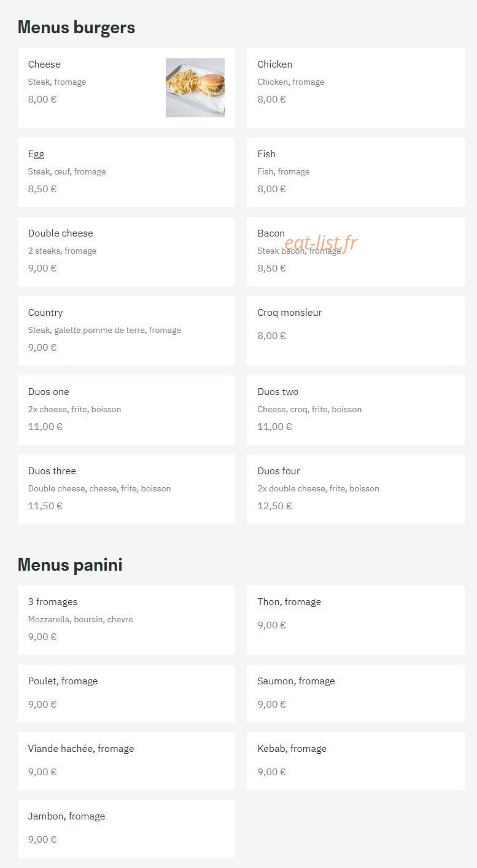The width and height of the screenshot is (477, 868).
Task: Pick the Croq monsieur menu item
Action: [355, 330]
